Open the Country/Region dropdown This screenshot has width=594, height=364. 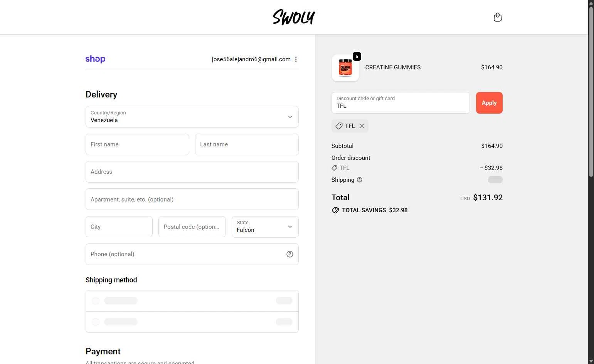pos(192,117)
